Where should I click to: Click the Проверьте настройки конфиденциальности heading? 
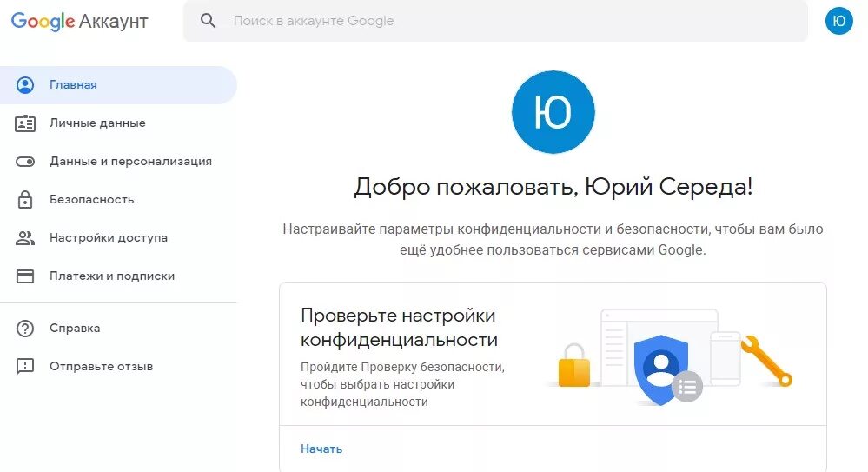[x=399, y=328]
